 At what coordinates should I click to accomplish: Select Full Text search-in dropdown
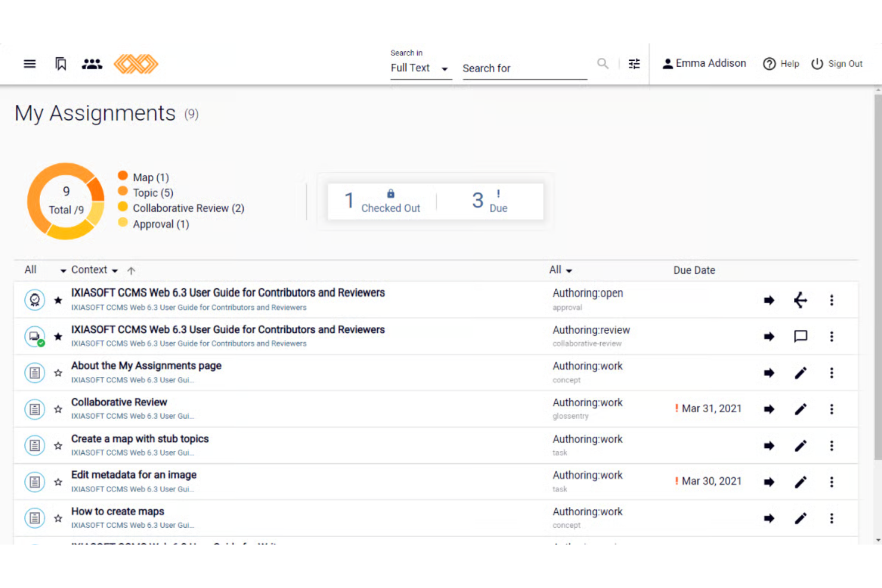coord(420,68)
